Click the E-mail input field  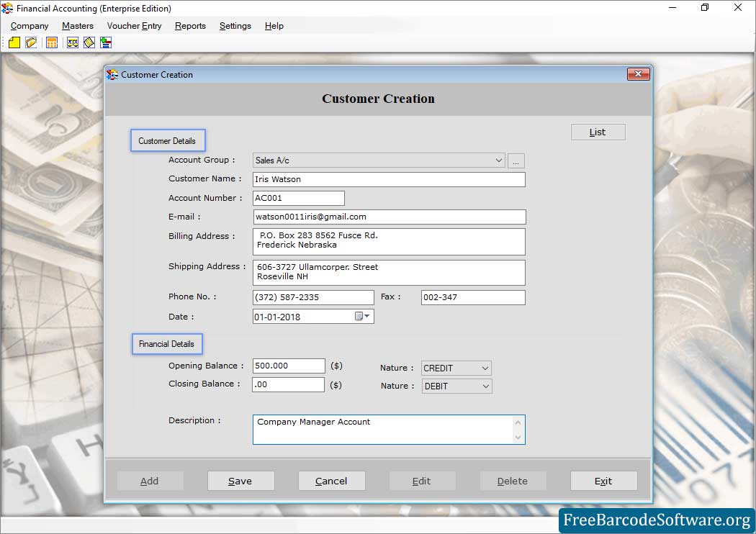[389, 217]
